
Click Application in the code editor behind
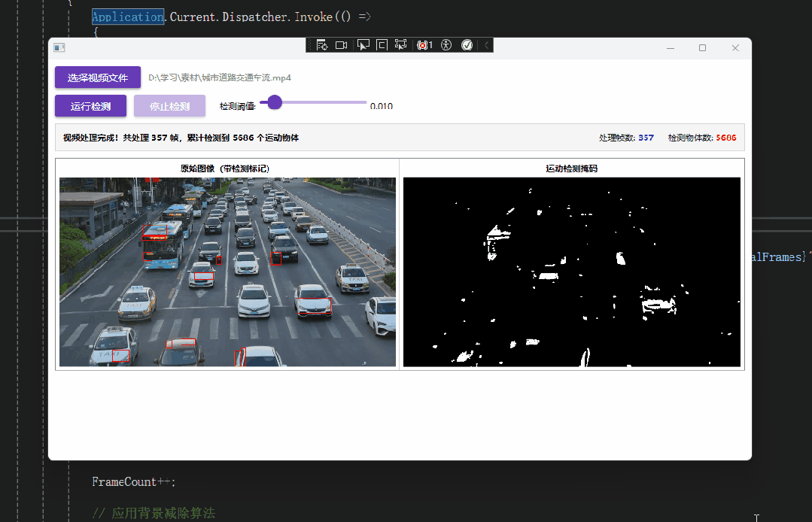(x=128, y=17)
